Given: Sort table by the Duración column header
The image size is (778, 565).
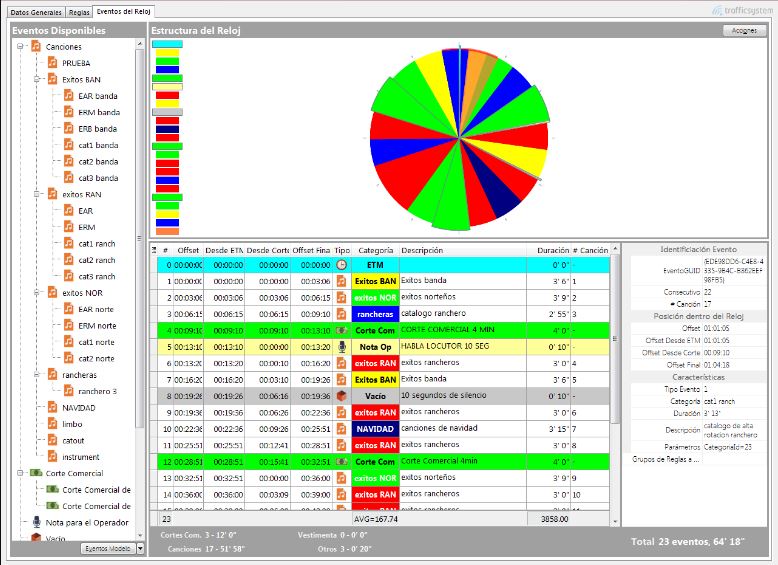Looking at the screenshot, I should [x=552, y=249].
